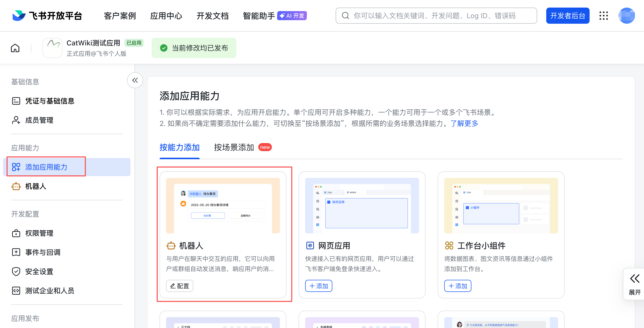644x328 pixels.
Task: Collapse the left sidebar with the double-chevron
Action: (135, 80)
